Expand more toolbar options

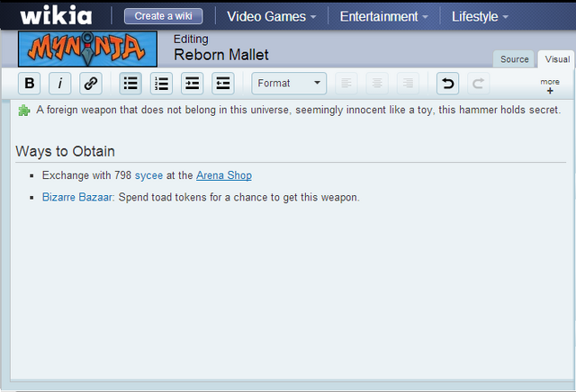tap(550, 85)
